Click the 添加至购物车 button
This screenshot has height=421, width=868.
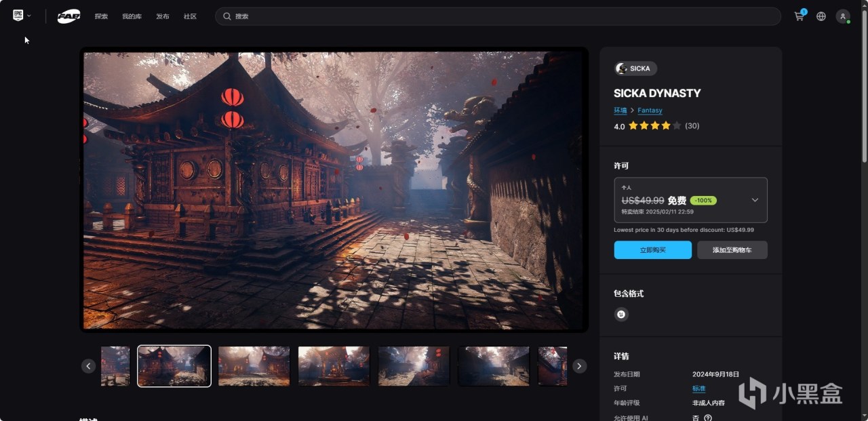(732, 250)
